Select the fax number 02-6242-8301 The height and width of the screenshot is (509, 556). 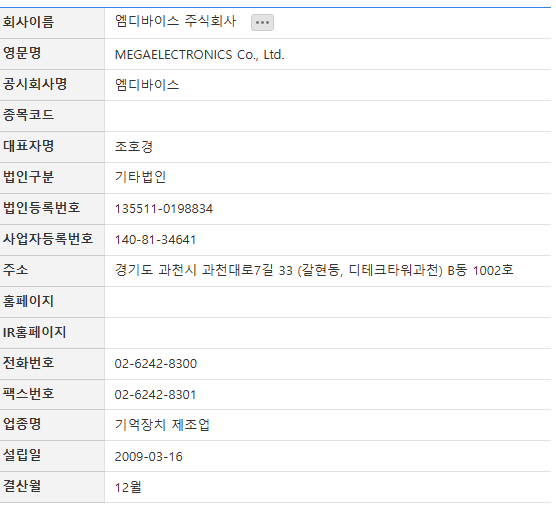click(155, 394)
